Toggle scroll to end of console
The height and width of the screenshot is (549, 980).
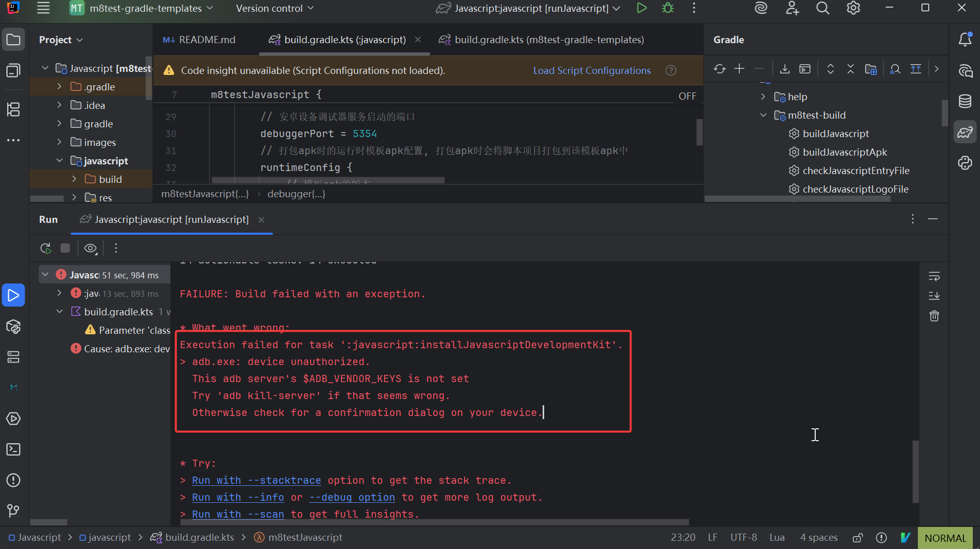[934, 296]
